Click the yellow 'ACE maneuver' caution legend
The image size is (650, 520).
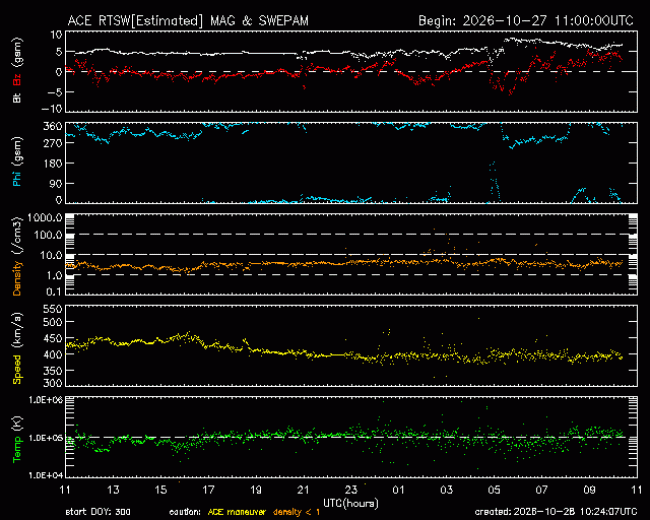[x=236, y=512]
